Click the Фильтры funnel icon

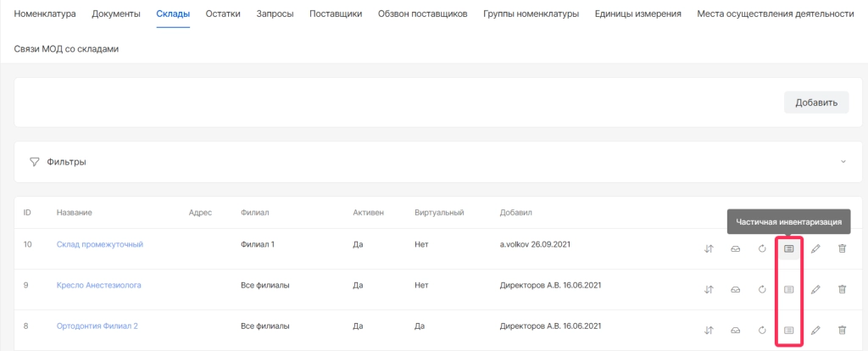coord(35,161)
